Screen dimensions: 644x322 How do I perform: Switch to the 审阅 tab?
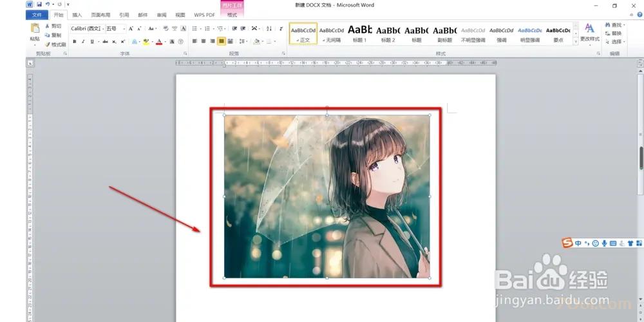tap(162, 15)
